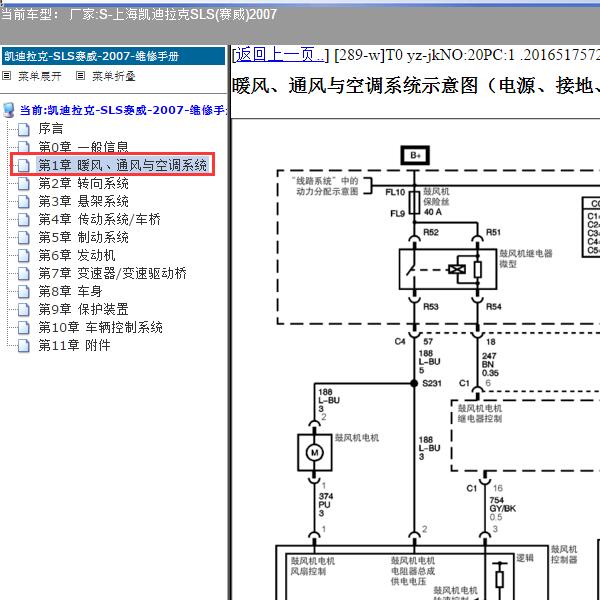
Task: Open 第2章 转向系统
Action: click(x=83, y=183)
